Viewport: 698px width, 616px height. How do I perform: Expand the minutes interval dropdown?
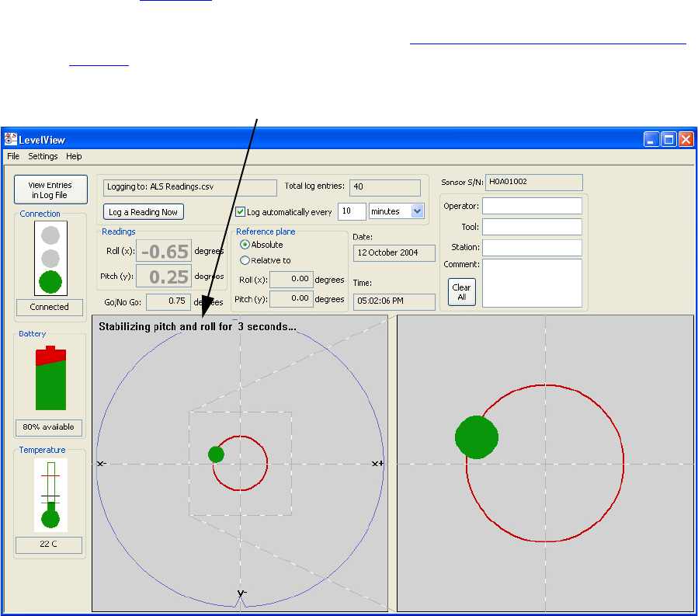pos(417,211)
